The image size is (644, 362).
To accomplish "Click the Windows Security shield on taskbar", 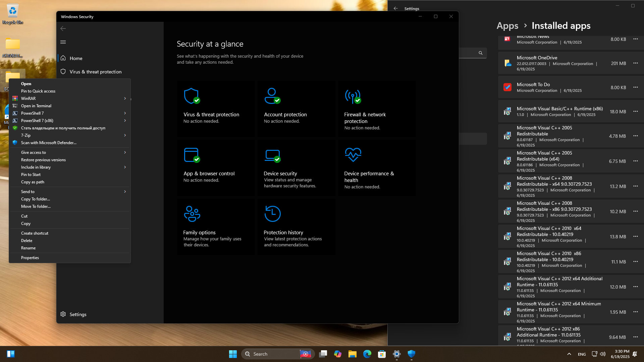I will click(x=412, y=354).
